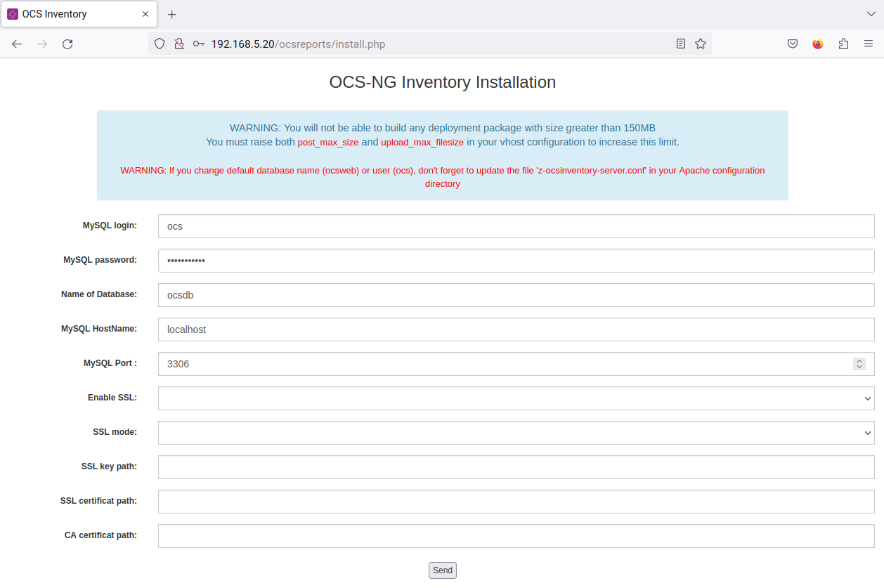The width and height of the screenshot is (884, 588).
Task: Open the Firefox application menu
Action: click(869, 44)
